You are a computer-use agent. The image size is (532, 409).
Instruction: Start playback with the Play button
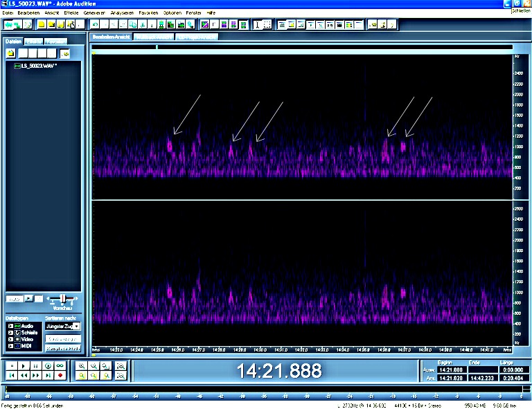point(24,366)
